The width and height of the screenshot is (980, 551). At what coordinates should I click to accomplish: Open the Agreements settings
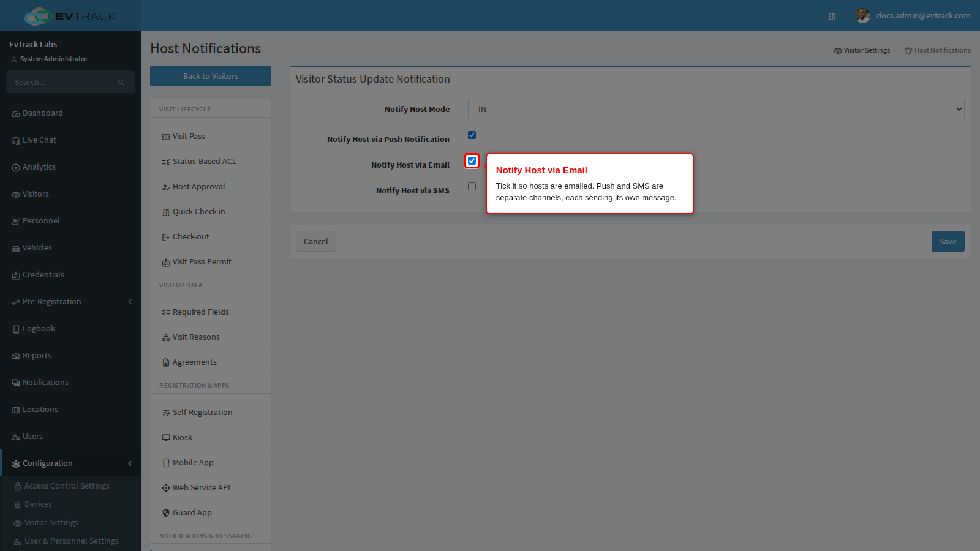pyautogui.click(x=211, y=362)
